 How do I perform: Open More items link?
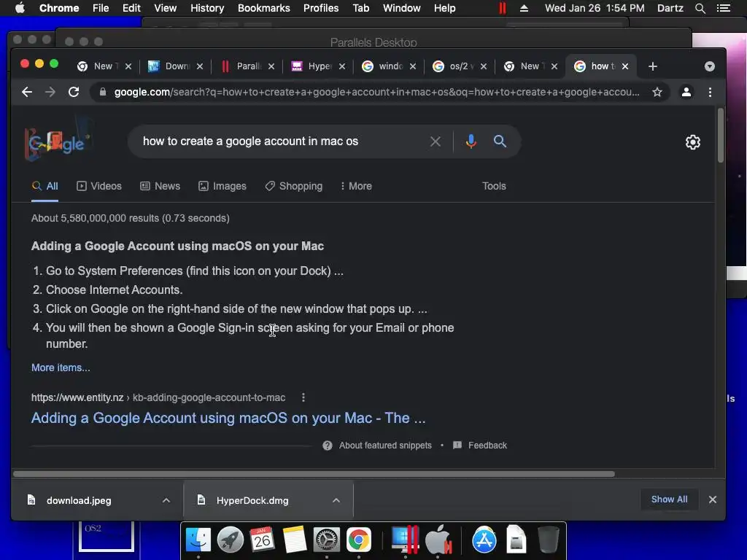pyautogui.click(x=61, y=367)
